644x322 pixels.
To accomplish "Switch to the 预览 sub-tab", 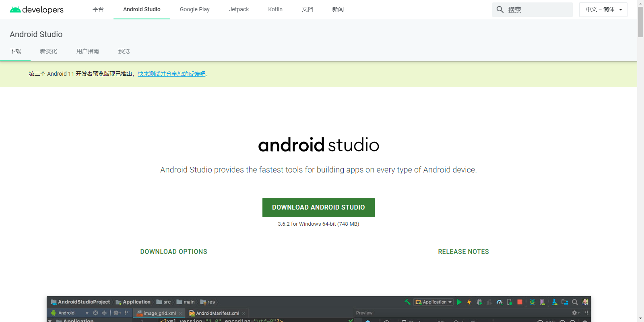I will tap(124, 51).
